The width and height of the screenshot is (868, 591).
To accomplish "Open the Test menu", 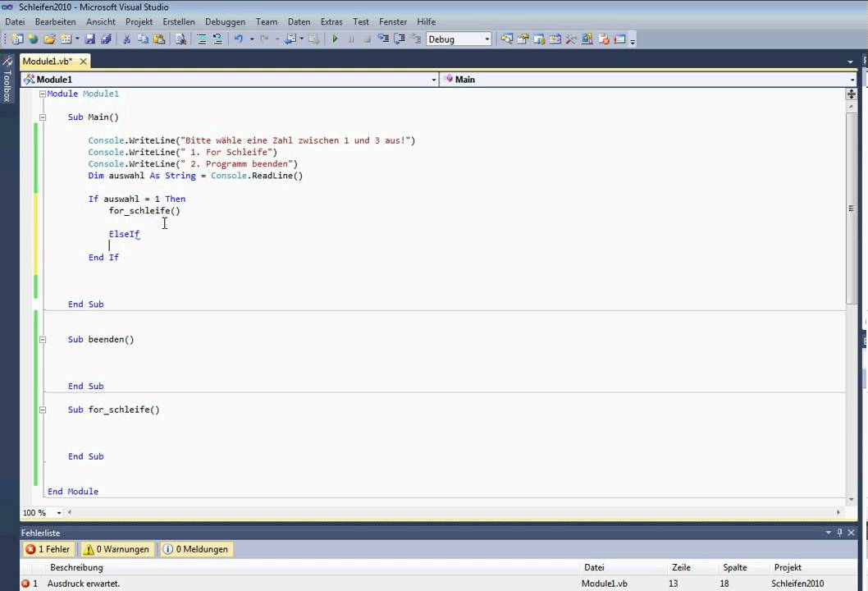I will tap(361, 21).
